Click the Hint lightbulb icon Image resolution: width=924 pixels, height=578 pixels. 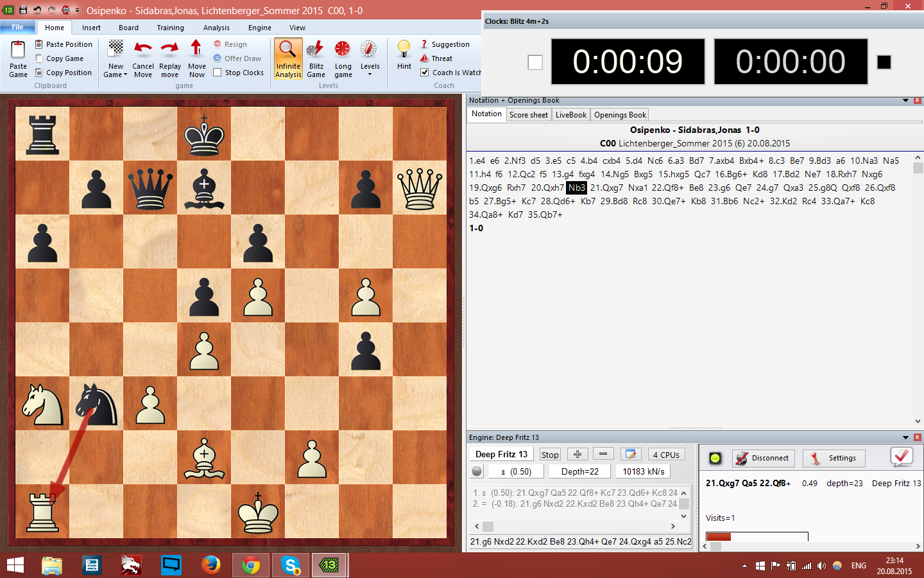404,49
